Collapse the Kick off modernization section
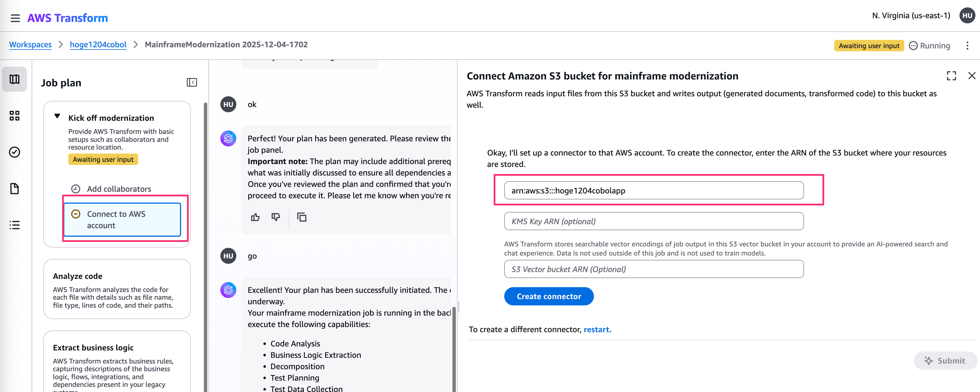Screen dimensions: 980x392 [x=58, y=117]
